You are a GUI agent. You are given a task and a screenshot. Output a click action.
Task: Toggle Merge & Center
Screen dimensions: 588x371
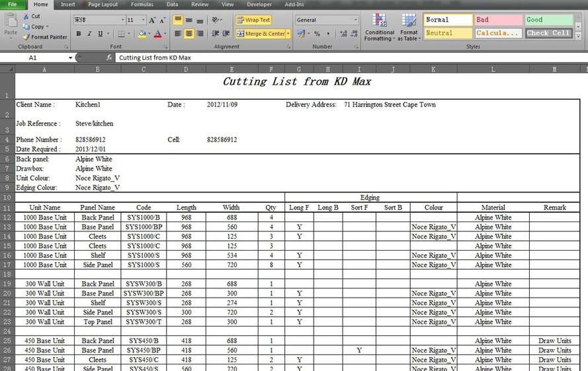pos(260,34)
